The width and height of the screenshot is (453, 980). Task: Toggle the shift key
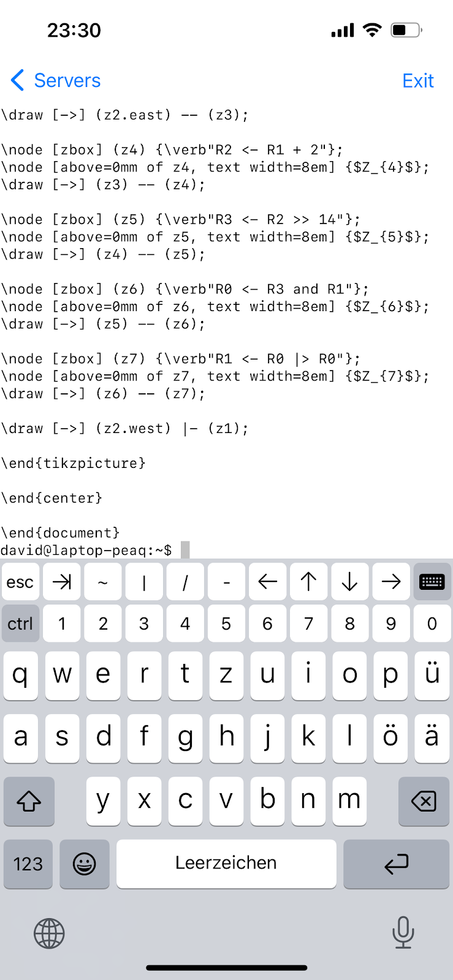[x=29, y=801]
